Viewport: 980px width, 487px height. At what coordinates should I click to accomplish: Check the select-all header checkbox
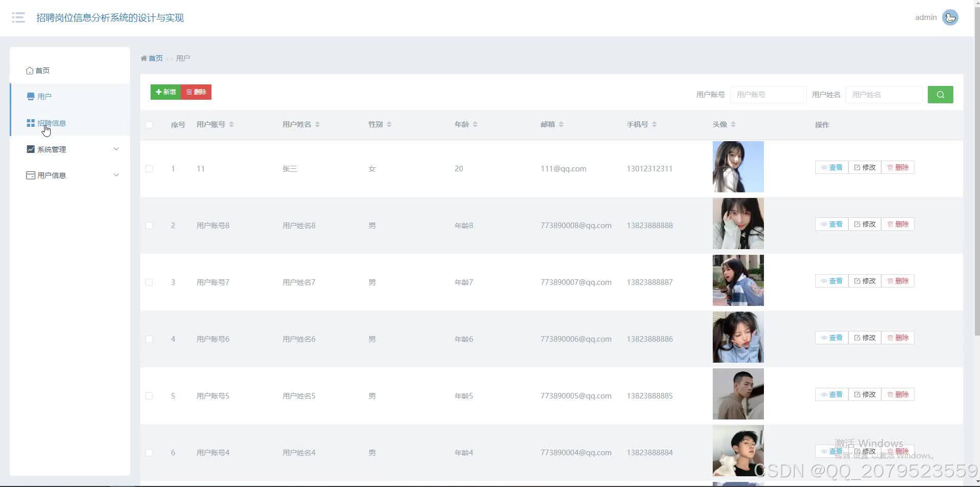tap(149, 125)
